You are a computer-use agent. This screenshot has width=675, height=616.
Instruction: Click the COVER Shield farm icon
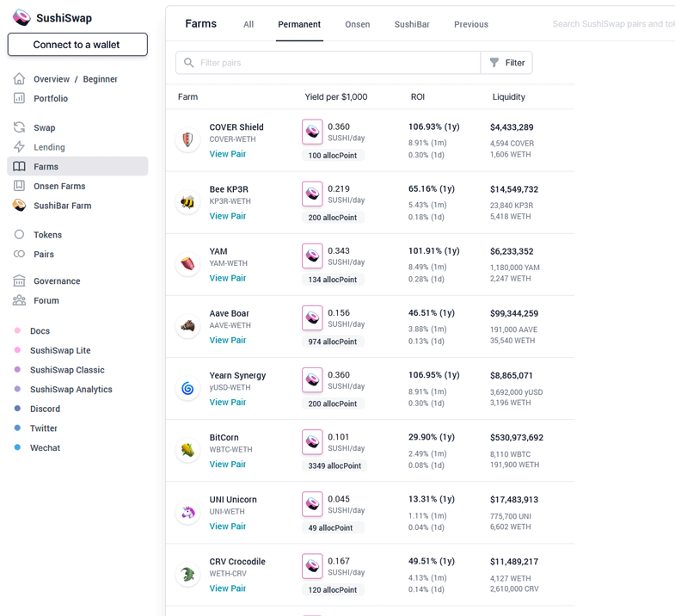(187, 139)
